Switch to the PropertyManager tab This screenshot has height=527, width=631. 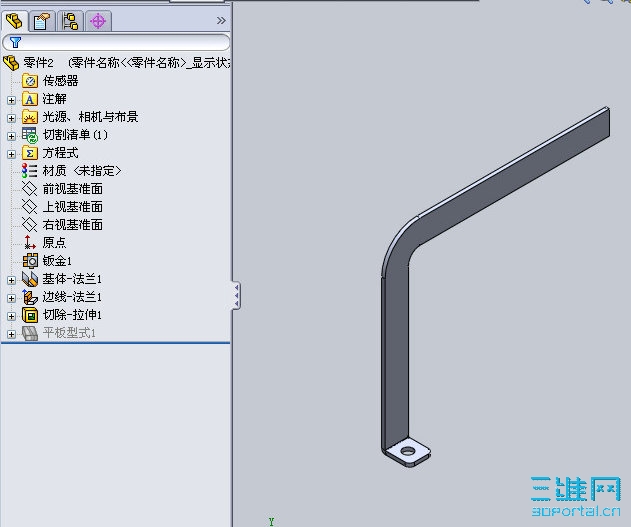pos(42,21)
